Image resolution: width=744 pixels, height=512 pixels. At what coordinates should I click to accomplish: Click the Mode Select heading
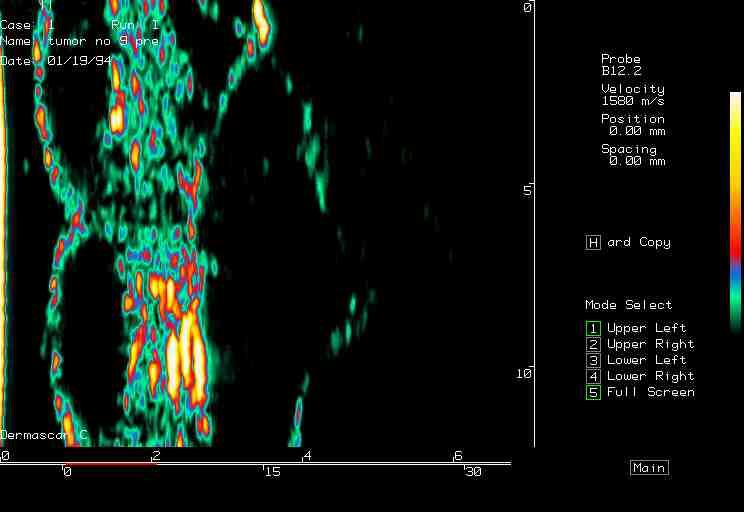tap(628, 305)
